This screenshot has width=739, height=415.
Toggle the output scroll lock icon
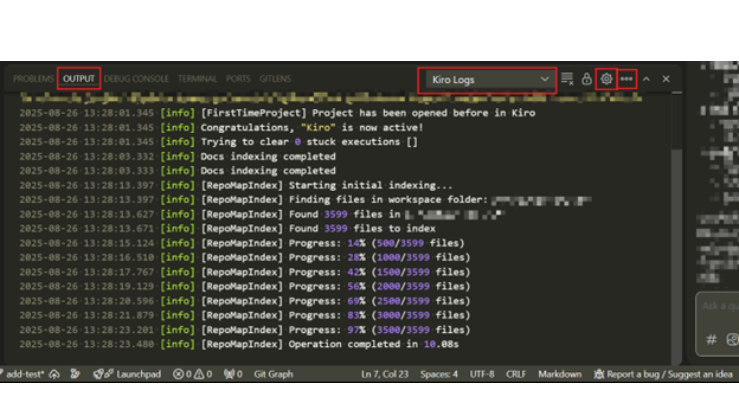(x=587, y=79)
